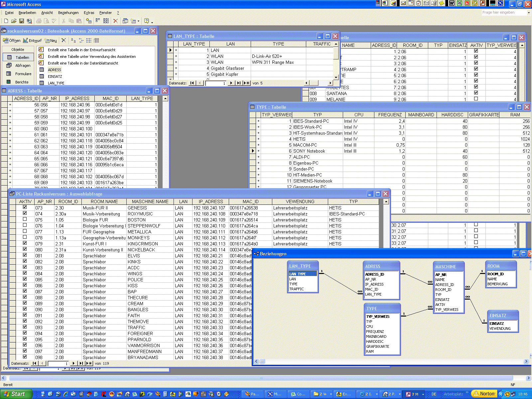Toggle AKTIV checkbox for AP_NR 076

coord(25,225)
